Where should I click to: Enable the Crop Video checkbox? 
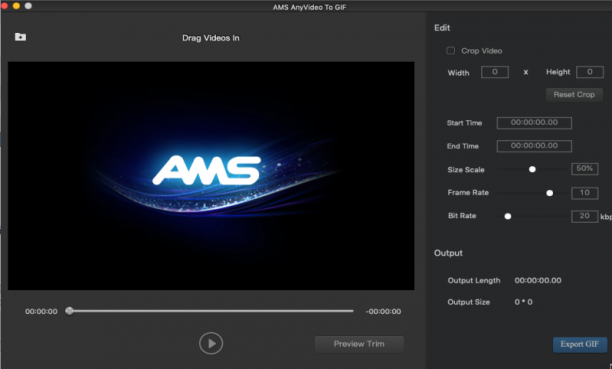click(x=450, y=51)
